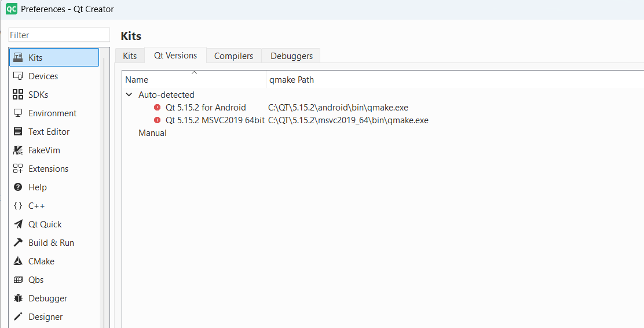Select the SDKs grid icon

(x=18, y=95)
